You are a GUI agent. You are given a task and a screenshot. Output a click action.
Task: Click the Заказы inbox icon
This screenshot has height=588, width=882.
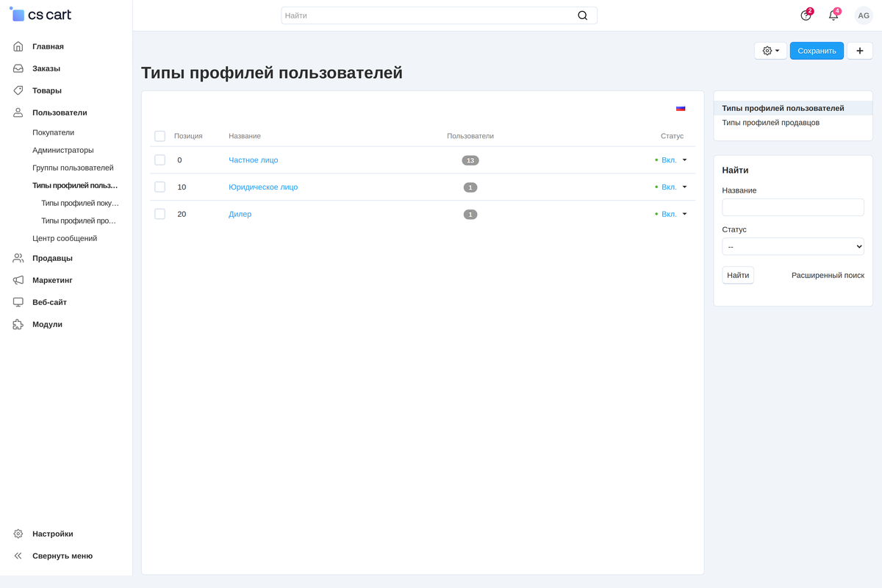point(18,68)
